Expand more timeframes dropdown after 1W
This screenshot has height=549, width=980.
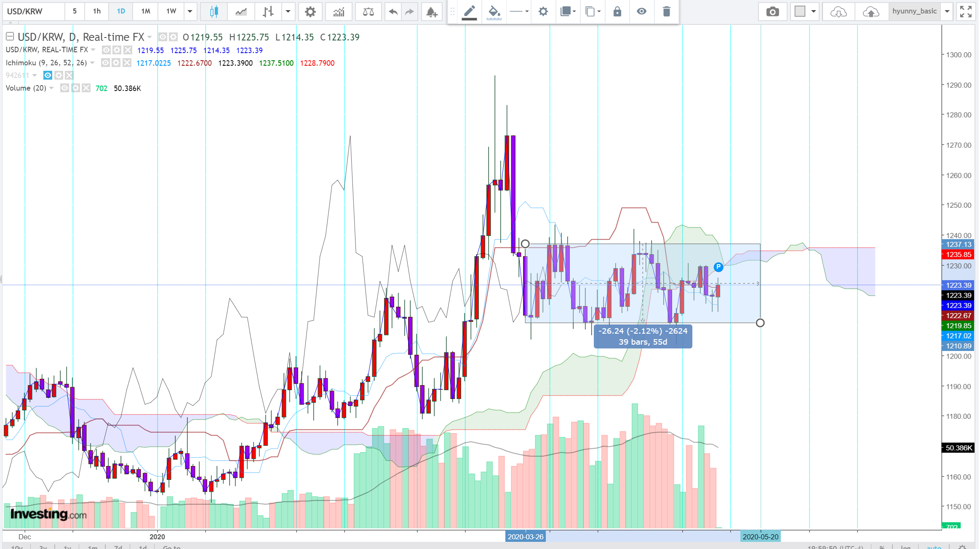190,11
